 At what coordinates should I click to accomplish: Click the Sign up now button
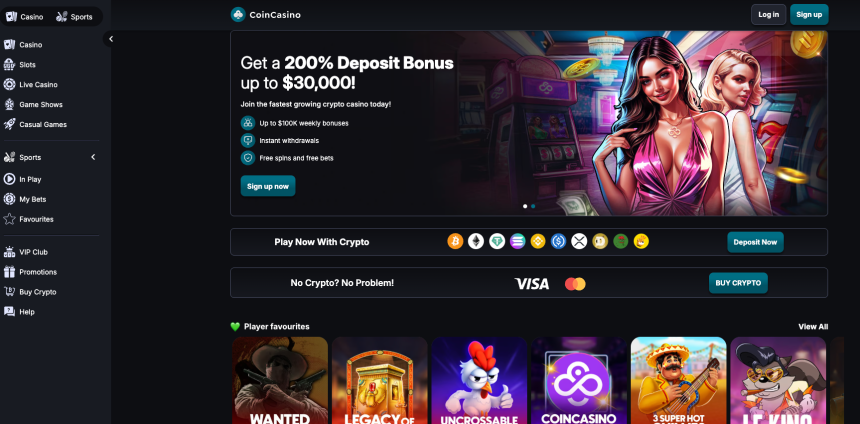268,186
